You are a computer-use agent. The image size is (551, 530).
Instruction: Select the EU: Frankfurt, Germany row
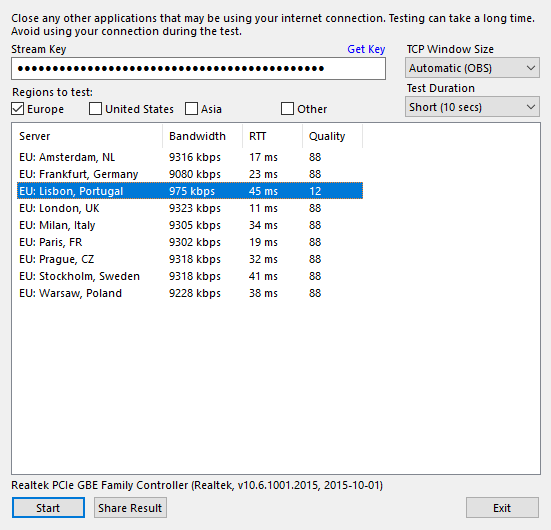190,174
